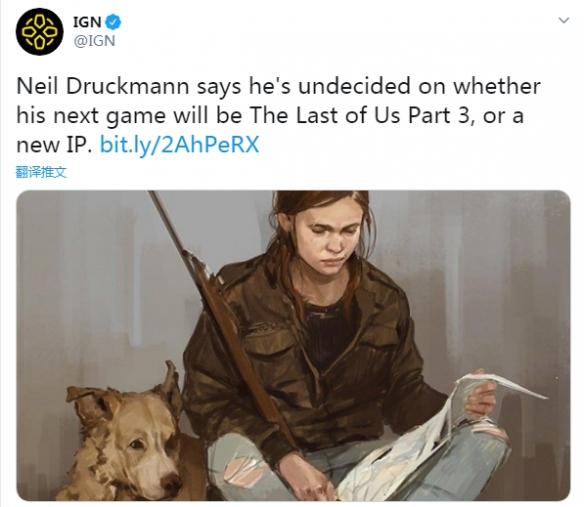Click the IGN display name
This screenshot has width=584, height=507.
87,22
